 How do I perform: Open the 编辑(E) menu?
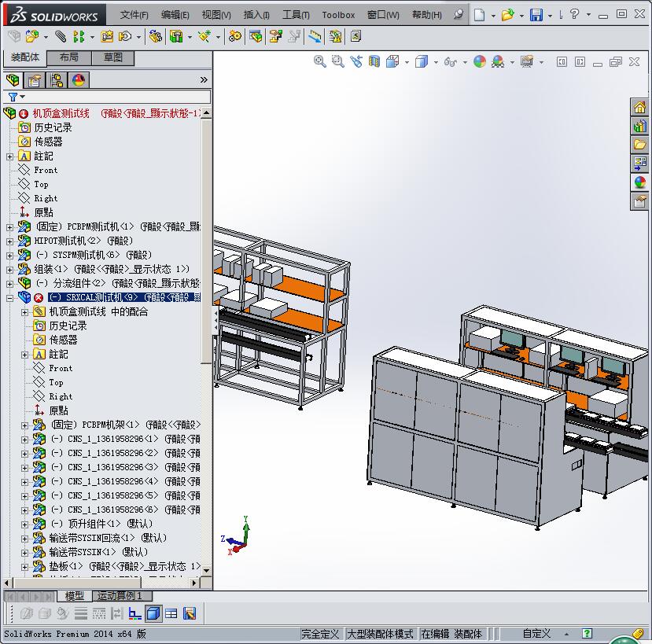[175, 15]
